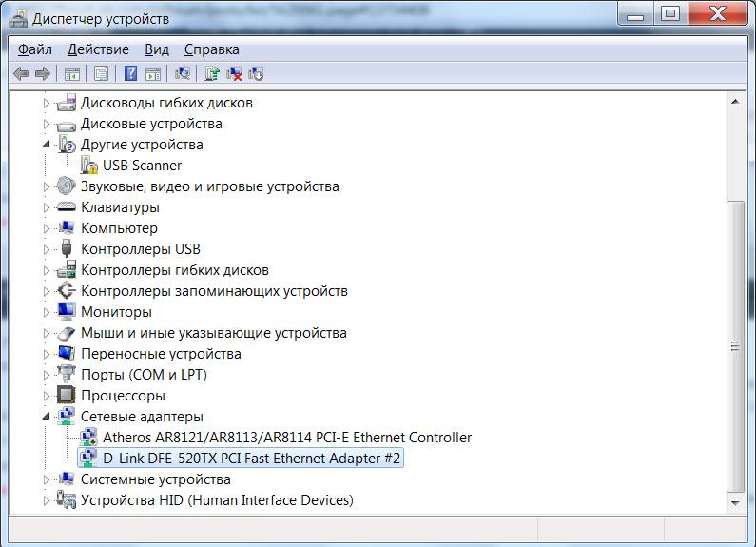Select Порты (COM и LPT) label

coord(144,374)
